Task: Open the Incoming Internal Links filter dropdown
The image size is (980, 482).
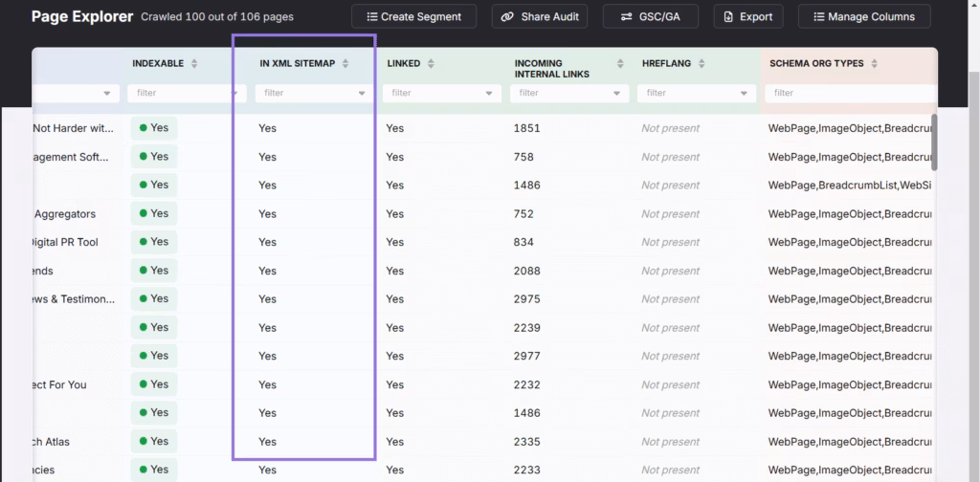Action: pos(616,94)
